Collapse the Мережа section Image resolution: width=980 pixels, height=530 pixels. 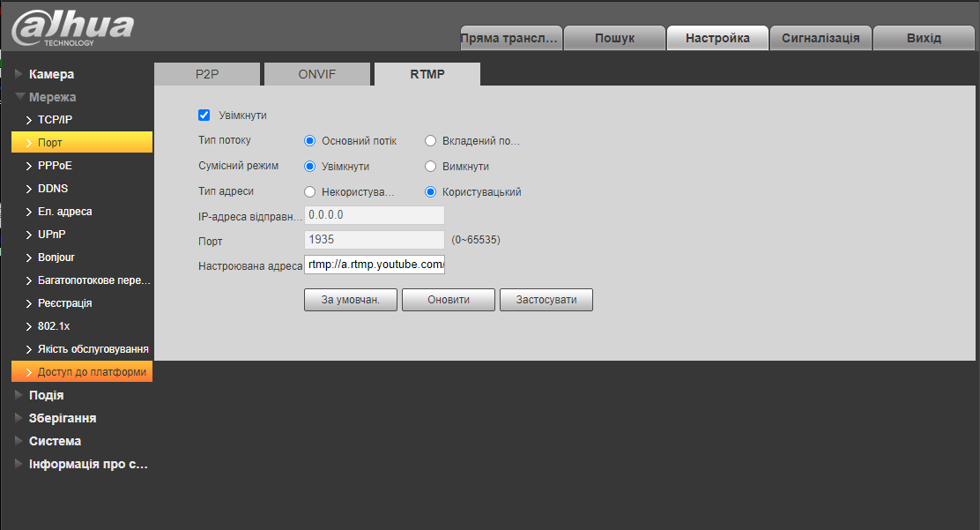point(52,97)
